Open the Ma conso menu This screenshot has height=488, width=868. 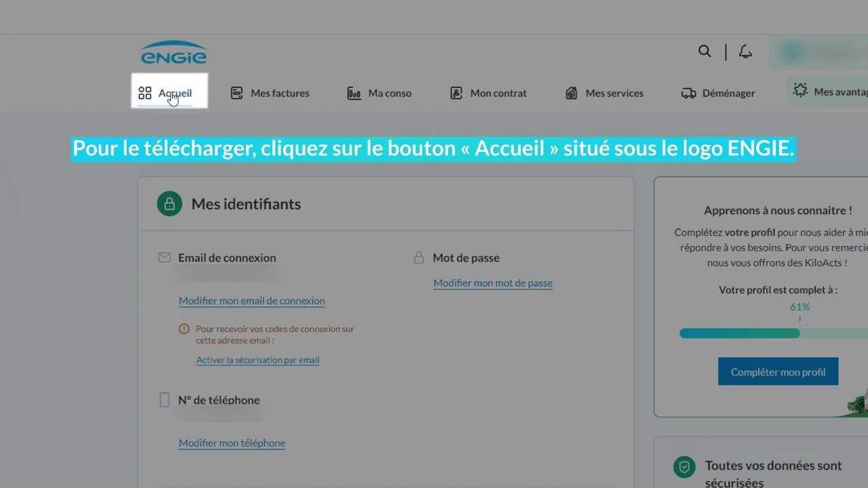[x=379, y=93]
